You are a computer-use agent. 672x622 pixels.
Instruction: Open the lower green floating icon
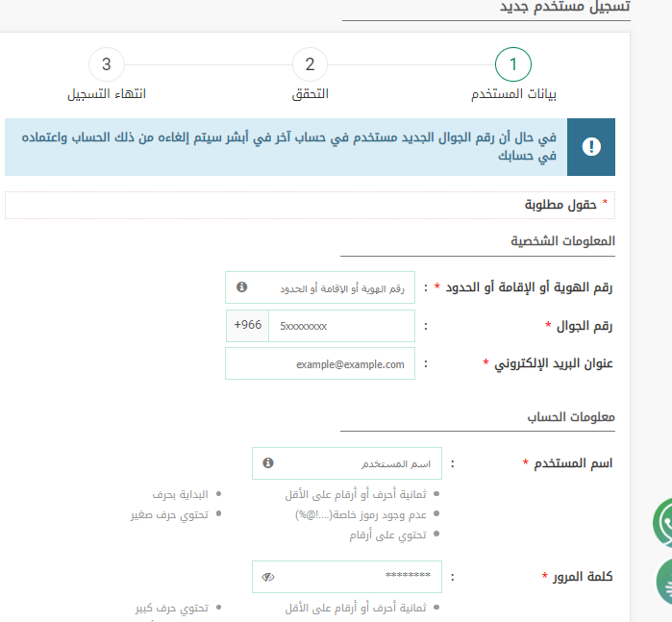664,583
